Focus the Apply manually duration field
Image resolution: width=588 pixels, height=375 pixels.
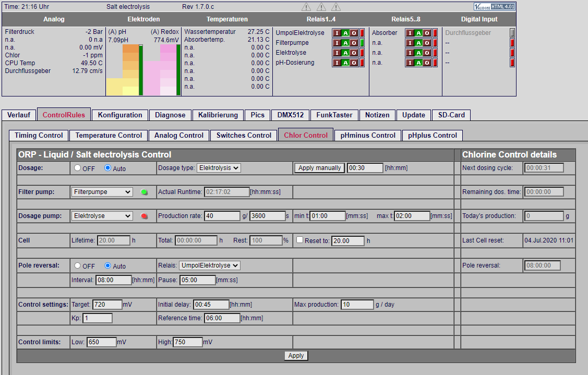click(x=365, y=168)
